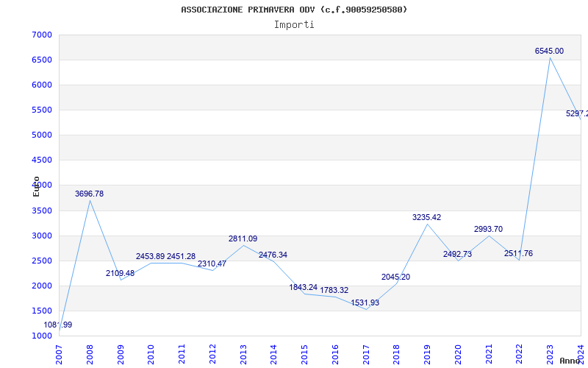Click the 2007 x-axis year label
The width and height of the screenshot is (588, 368).
pyautogui.click(x=60, y=355)
